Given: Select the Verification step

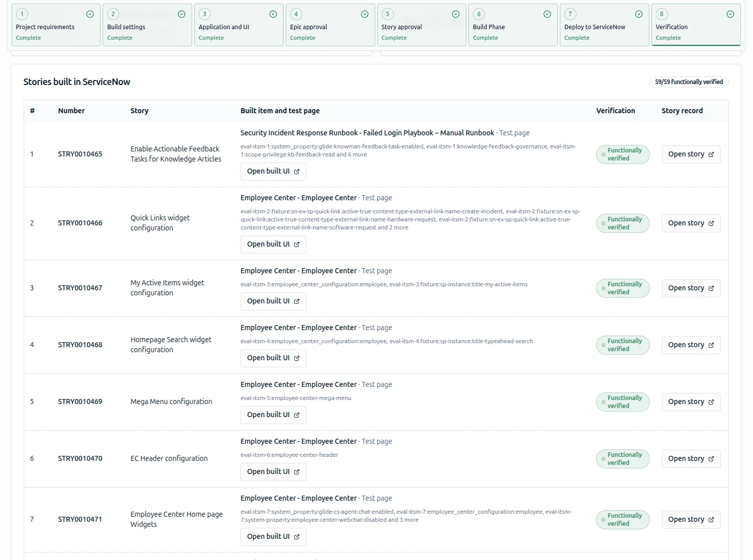Looking at the screenshot, I should 696,25.
